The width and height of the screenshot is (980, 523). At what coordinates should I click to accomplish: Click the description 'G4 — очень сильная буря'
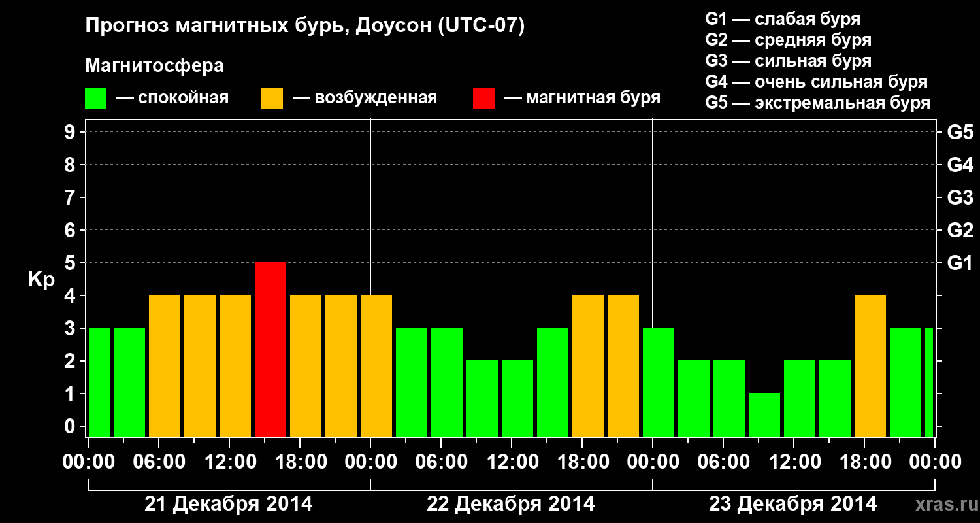coord(817,82)
